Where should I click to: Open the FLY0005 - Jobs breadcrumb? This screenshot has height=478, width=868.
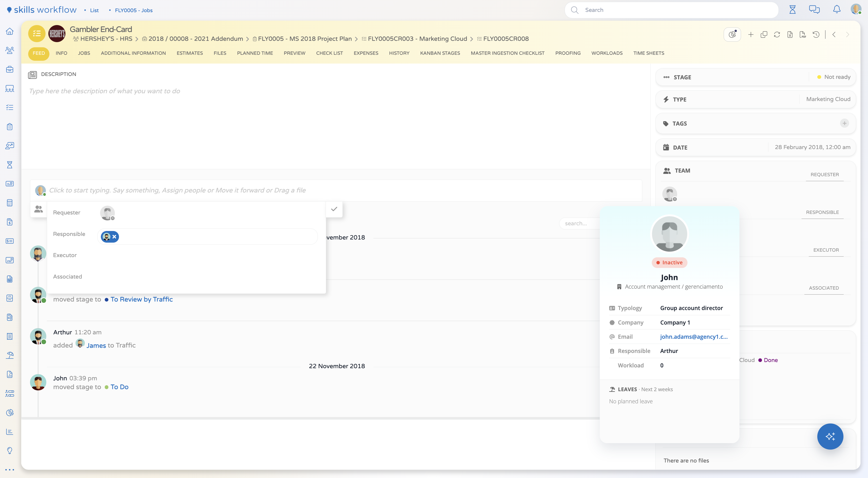click(x=134, y=10)
